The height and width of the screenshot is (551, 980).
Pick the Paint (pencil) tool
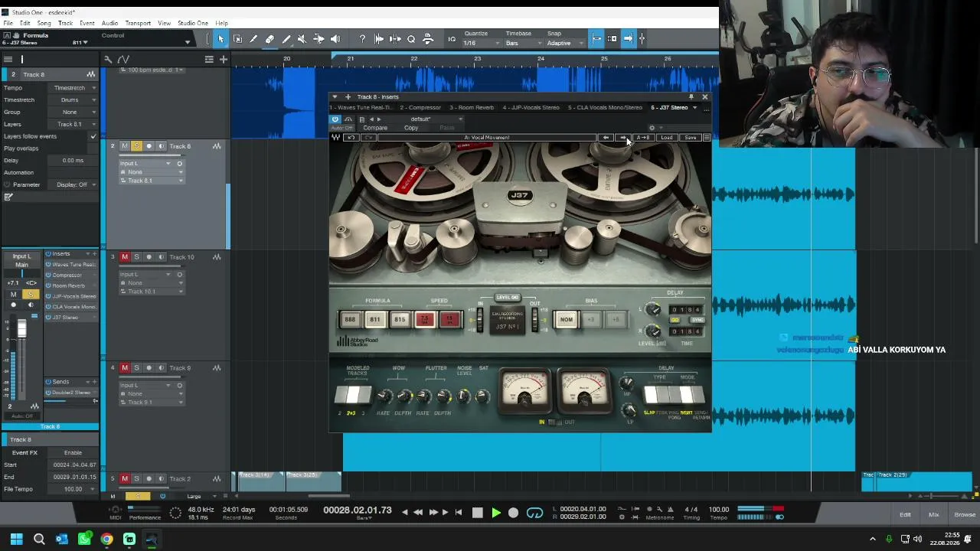pos(286,39)
